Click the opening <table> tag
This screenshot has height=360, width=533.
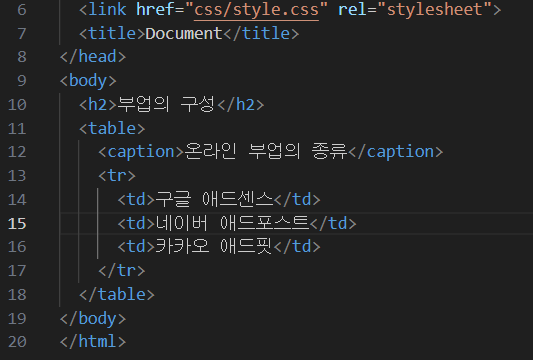pyautogui.click(x=112, y=128)
